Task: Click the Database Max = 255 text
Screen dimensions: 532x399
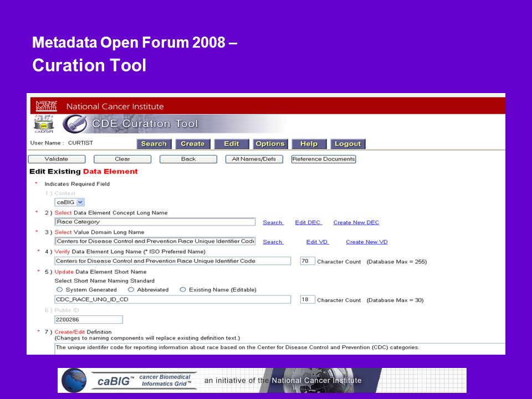Action: tap(397, 262)
